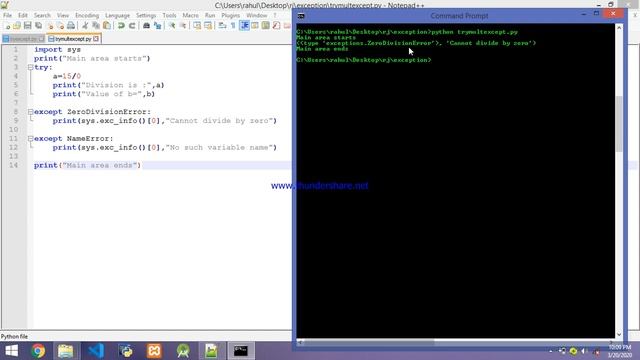
Task: Select the trymultexcept.py tab
Action: [x=73, y=39]
